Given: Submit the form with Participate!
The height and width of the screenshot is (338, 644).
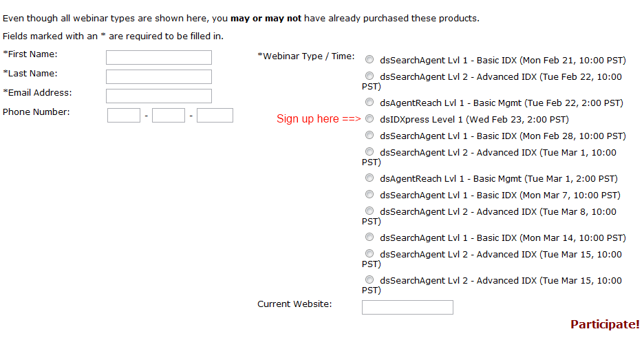Looking at the screenshot, I should pos(605,324).
